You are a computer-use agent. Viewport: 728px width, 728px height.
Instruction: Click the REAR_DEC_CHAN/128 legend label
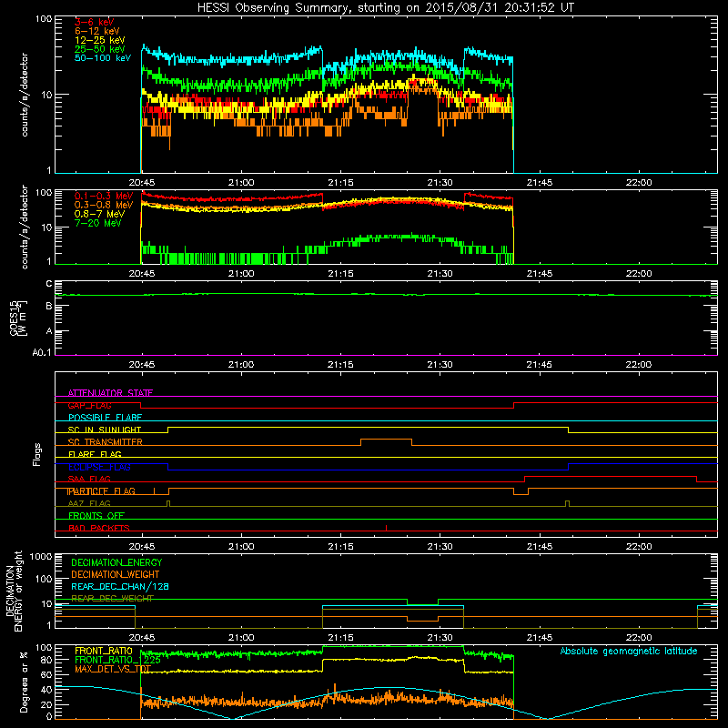pos(120,586)
